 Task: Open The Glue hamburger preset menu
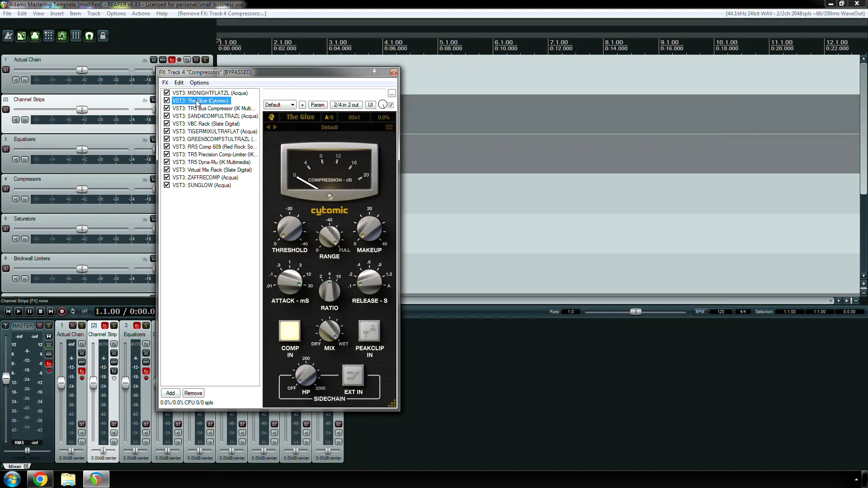[389, 127]
